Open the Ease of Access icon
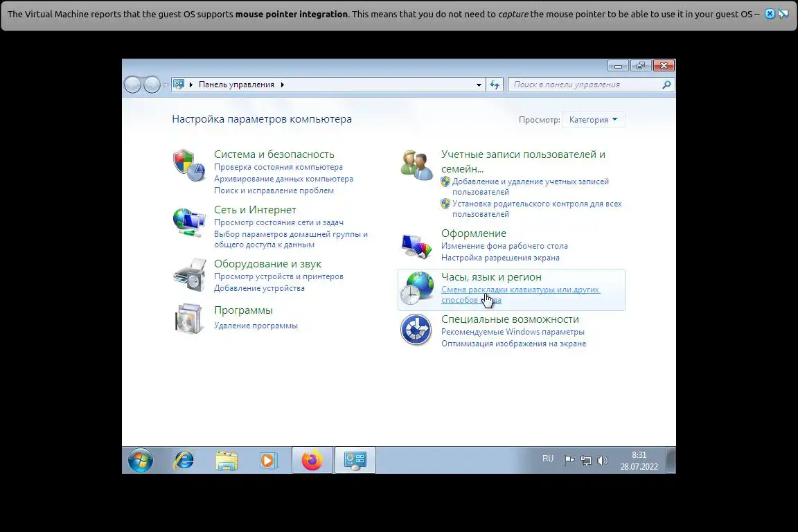This screenshot has height=532, width=798. (416, 330)
